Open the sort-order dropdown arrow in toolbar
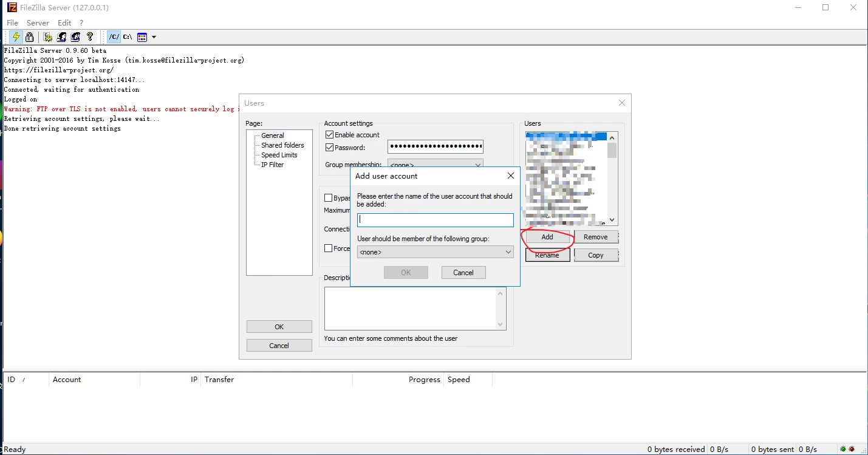The image size is (868, 455). [x=154, y=37]
